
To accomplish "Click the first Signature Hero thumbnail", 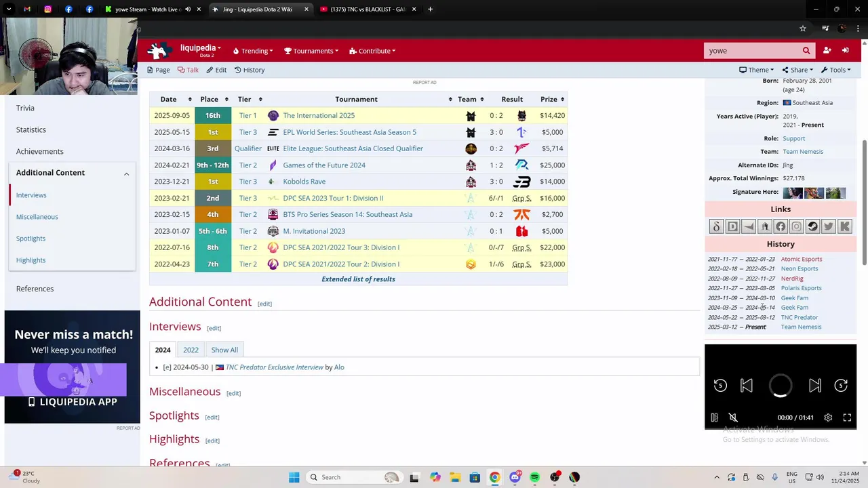I will pyautogui.click(x=793, y=193).
